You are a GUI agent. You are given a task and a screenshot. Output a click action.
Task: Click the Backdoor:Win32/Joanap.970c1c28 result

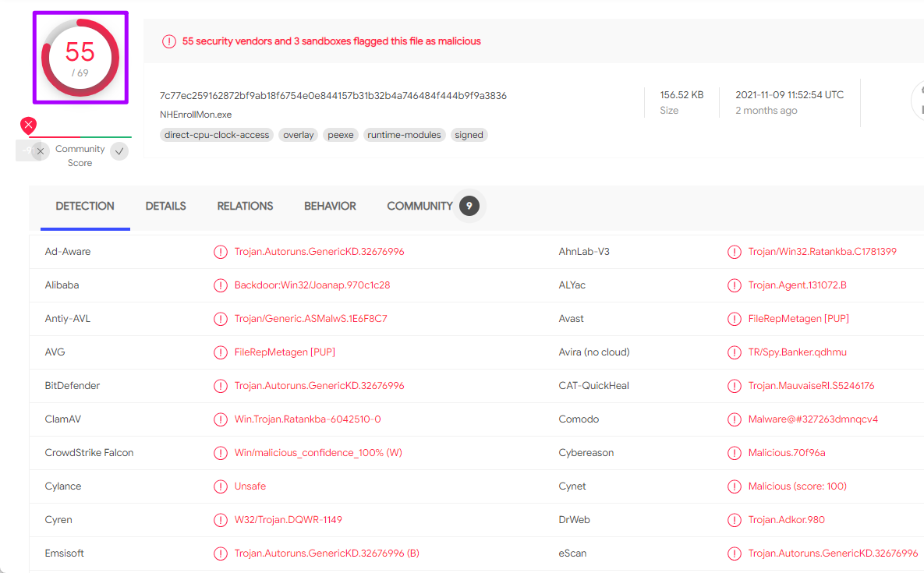(x=313, y=285)
